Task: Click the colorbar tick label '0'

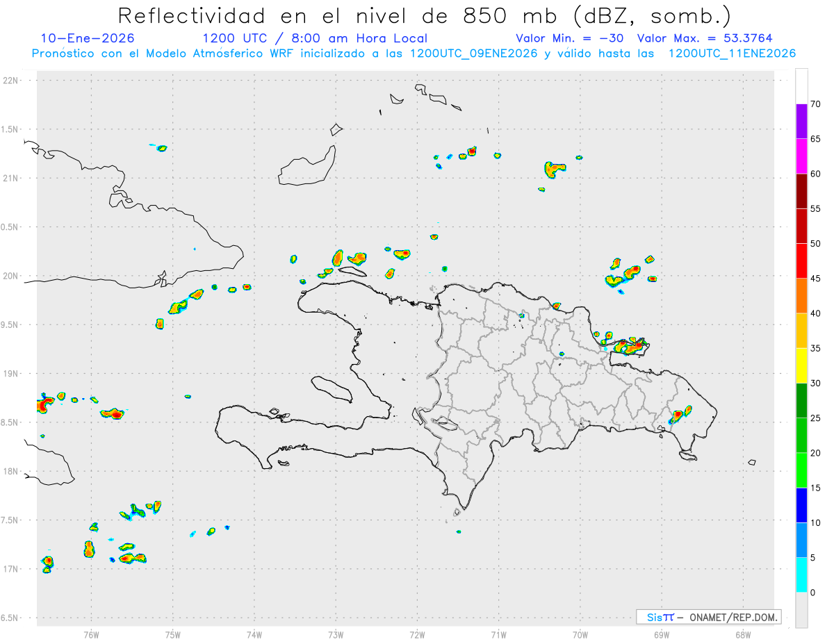Action: coord(813,593)
